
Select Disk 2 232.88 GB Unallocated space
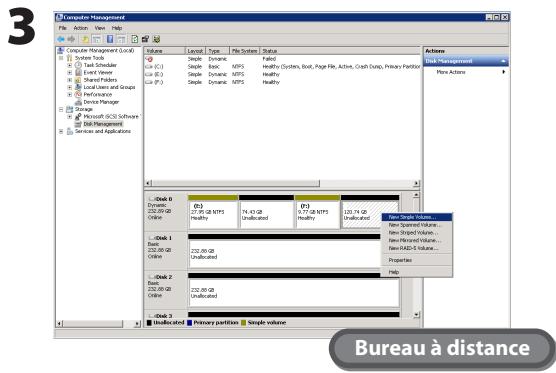[294, 290]
